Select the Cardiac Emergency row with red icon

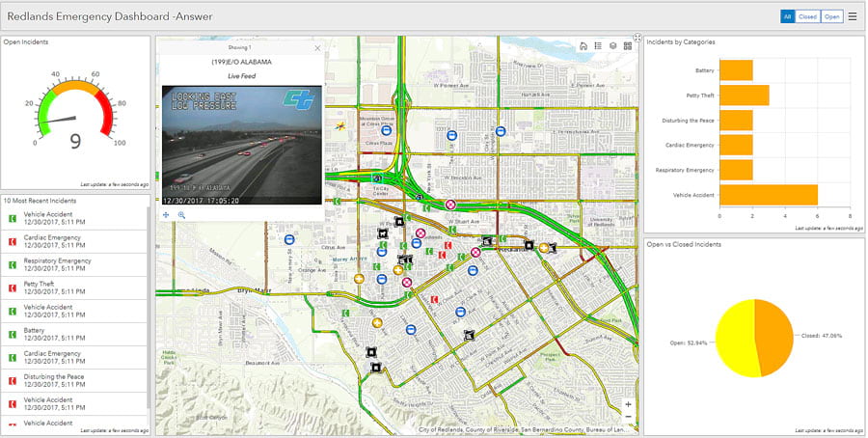(x=74, y=241)
